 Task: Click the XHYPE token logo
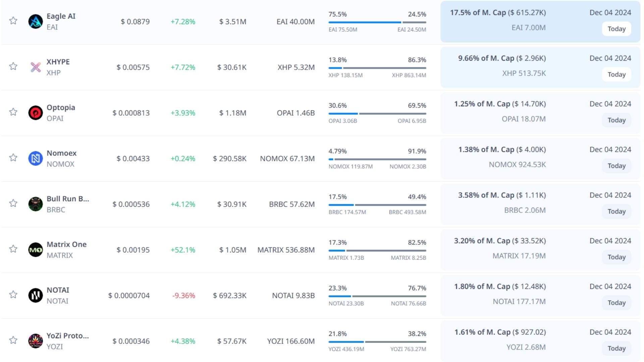pyautogui.click(x=35, y=67)
